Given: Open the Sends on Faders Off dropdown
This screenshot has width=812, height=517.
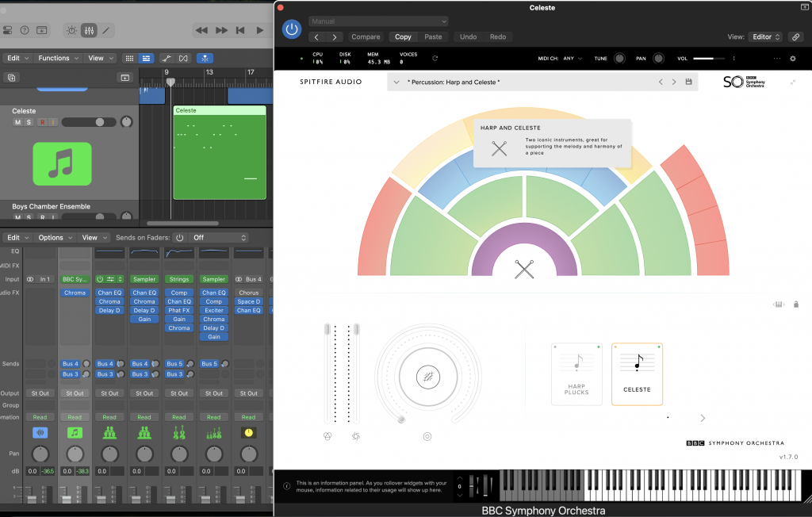Looking at the screenshot, I should coord(220,238).
